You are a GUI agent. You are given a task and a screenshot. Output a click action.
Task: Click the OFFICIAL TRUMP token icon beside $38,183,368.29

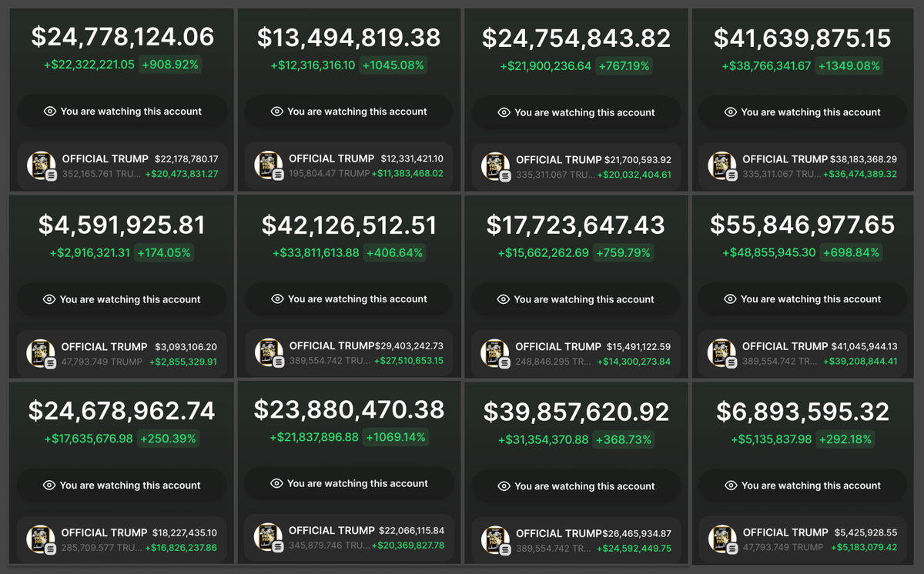pyautogui.click(x=721, y=167)
